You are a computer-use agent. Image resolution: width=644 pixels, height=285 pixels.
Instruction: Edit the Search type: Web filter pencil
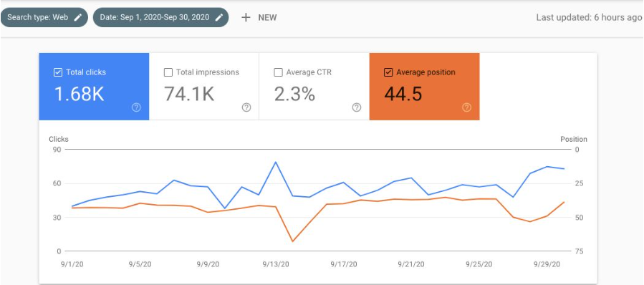[x=77, y=17]
